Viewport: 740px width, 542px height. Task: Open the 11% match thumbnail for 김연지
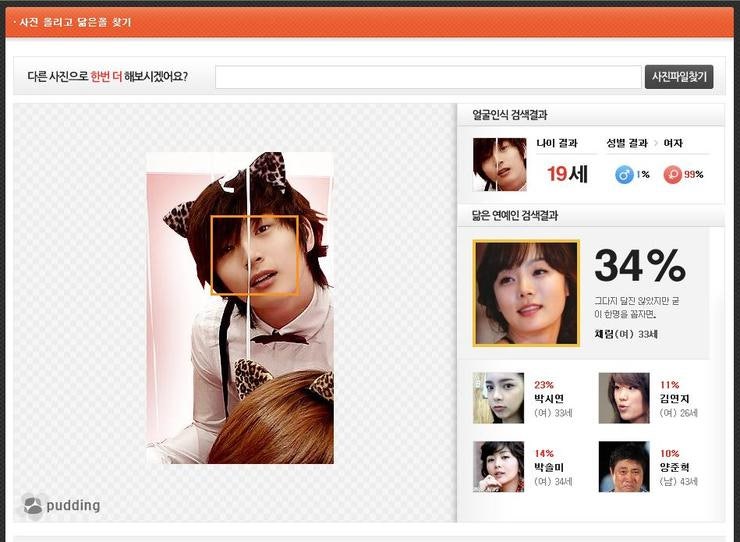[x=624, y=398]
